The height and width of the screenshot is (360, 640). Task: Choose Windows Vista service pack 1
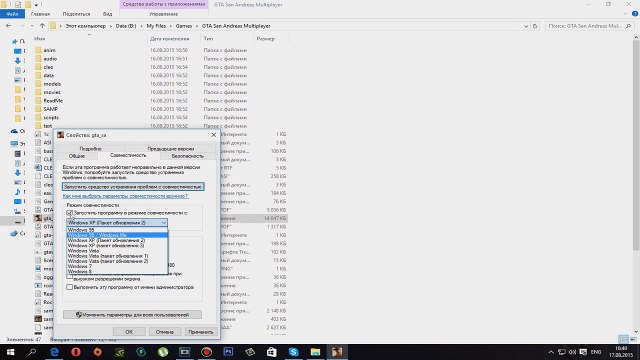[x=117, y=256]
